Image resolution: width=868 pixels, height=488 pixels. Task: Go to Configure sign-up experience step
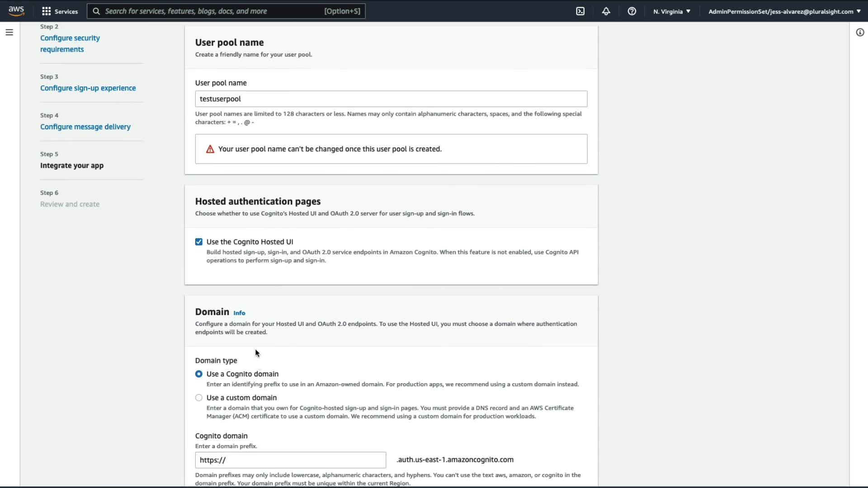tap(88, 88)
